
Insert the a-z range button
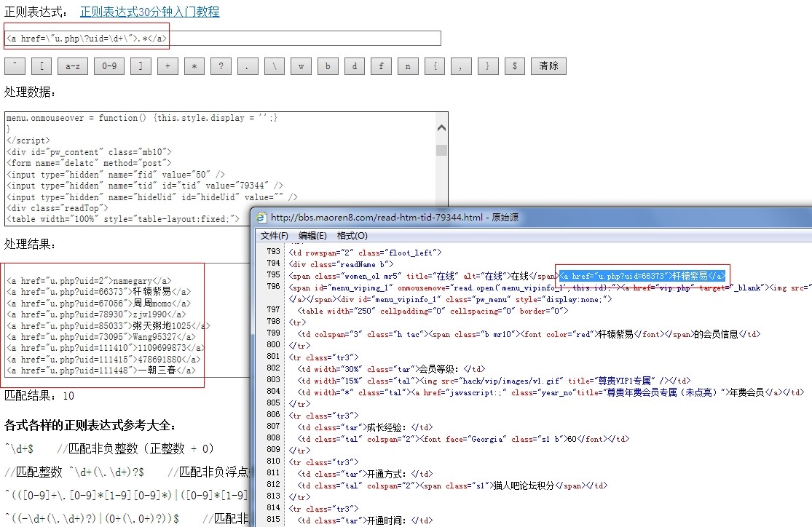coord(73,66)
